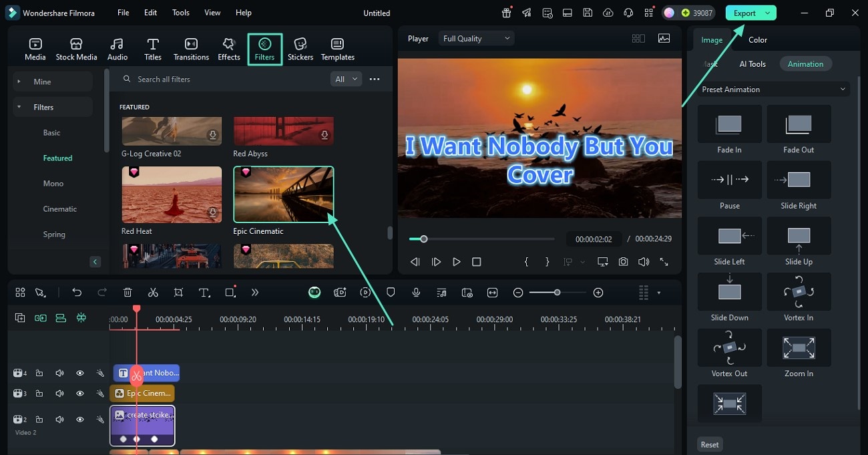Zoom in timeline with plus icon
Screen dimensions: 868x455
coord(598,293)
